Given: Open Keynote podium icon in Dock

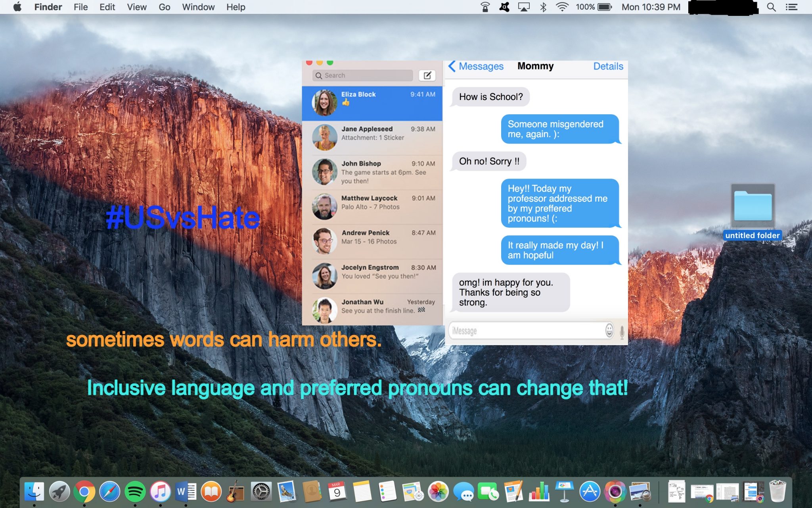Looking at the screenshot, I should (x=565, y=491).
